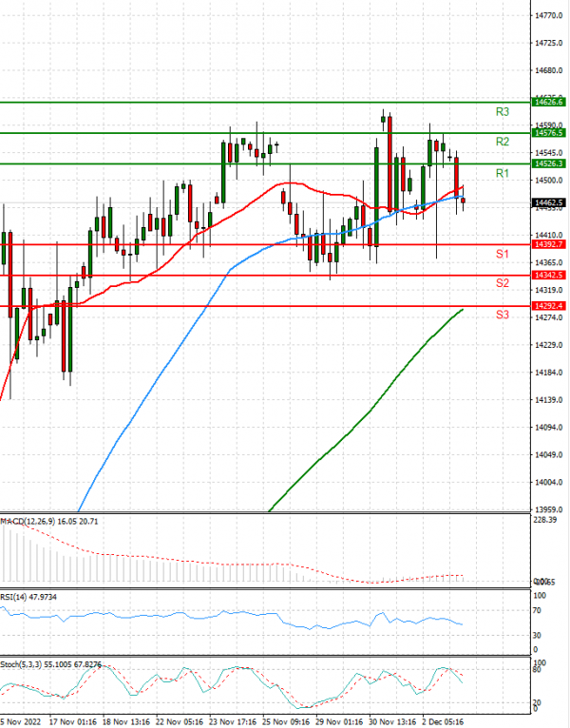Click the RSI(14) 47.9734 indicator label
Image resolution: width=570 pixels, height=728 pixels.
[x=28, y=597]
